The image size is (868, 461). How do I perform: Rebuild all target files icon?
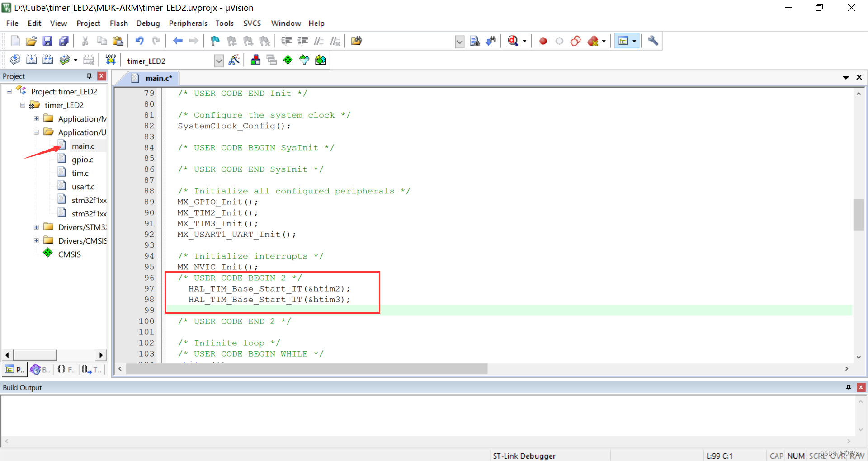pyautogui.click(x=47, y=60)
